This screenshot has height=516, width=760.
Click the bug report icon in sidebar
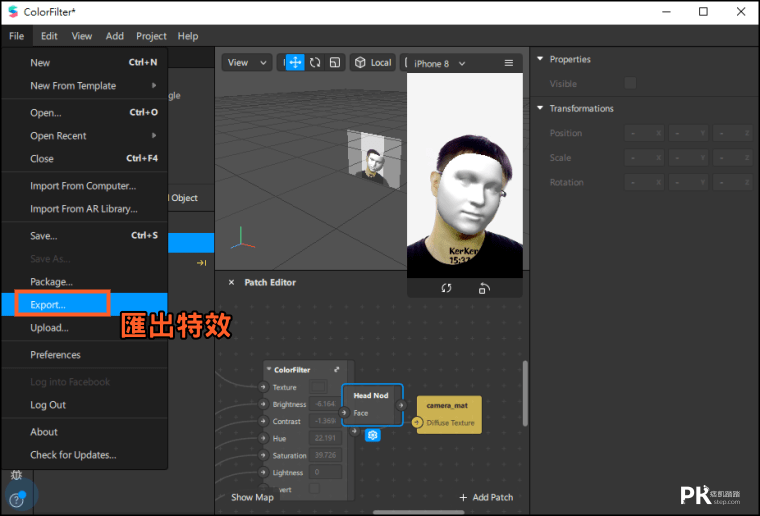click(16, 475)
